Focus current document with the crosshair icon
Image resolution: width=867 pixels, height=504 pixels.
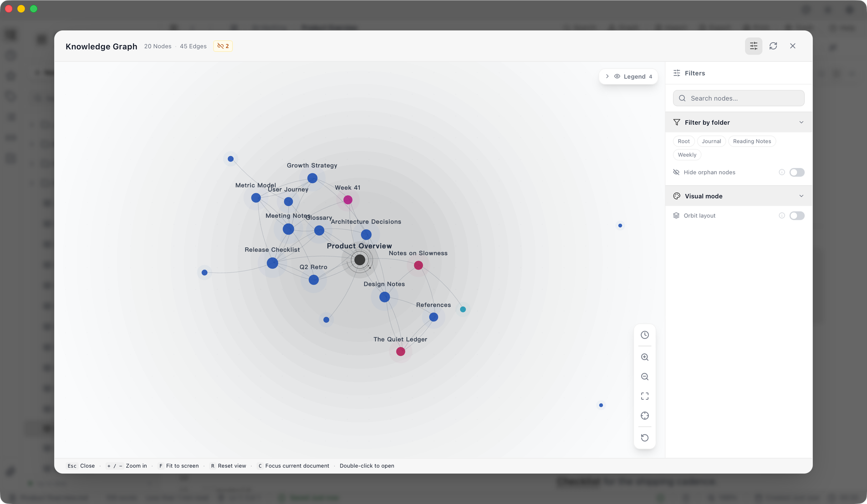[645, 416]
